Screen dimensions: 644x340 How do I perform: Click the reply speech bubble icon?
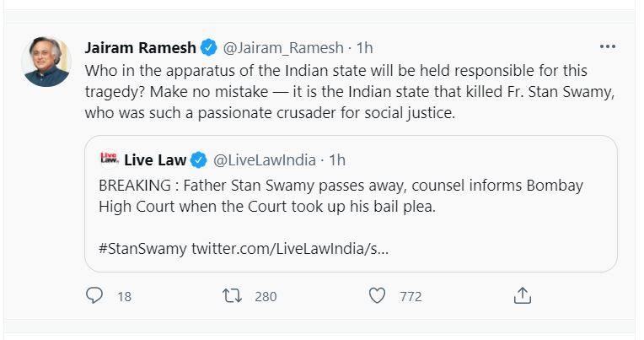(95, 296)
